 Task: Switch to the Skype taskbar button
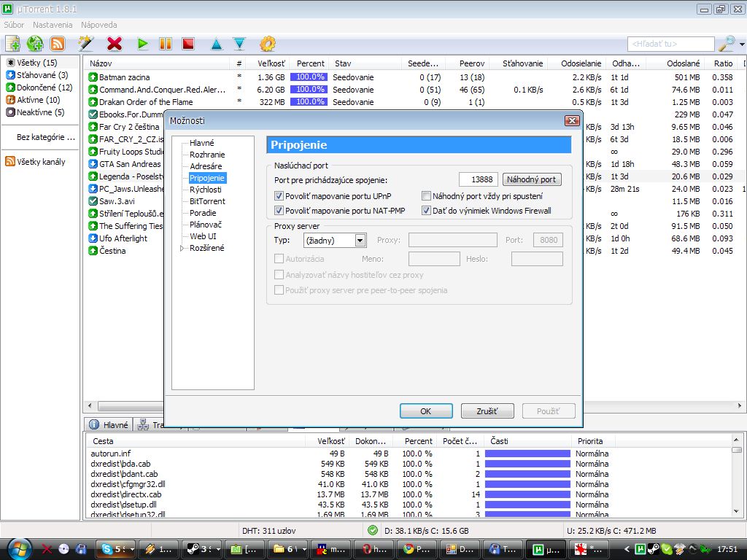[x=115, y=549]
